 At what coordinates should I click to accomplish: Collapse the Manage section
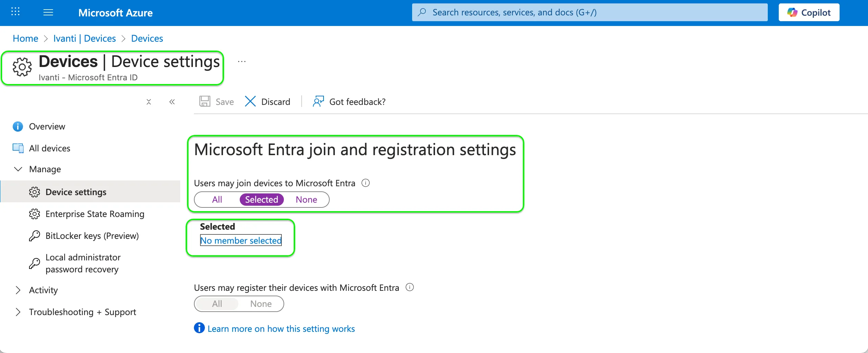18,169
